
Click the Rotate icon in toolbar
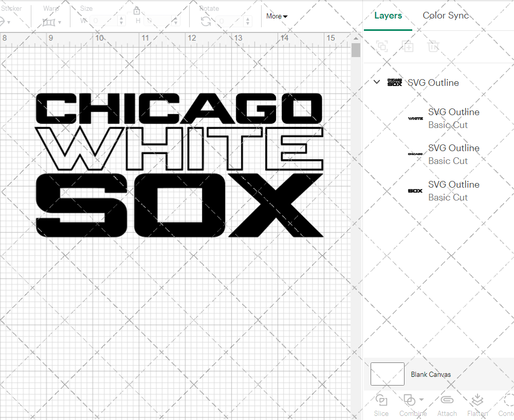(206, 21)
